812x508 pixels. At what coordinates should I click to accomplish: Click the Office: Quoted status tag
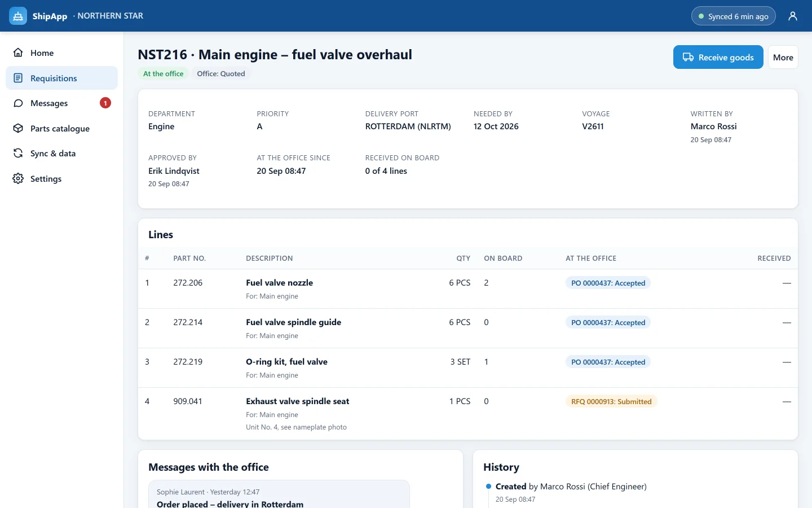(x=221, y=73)
